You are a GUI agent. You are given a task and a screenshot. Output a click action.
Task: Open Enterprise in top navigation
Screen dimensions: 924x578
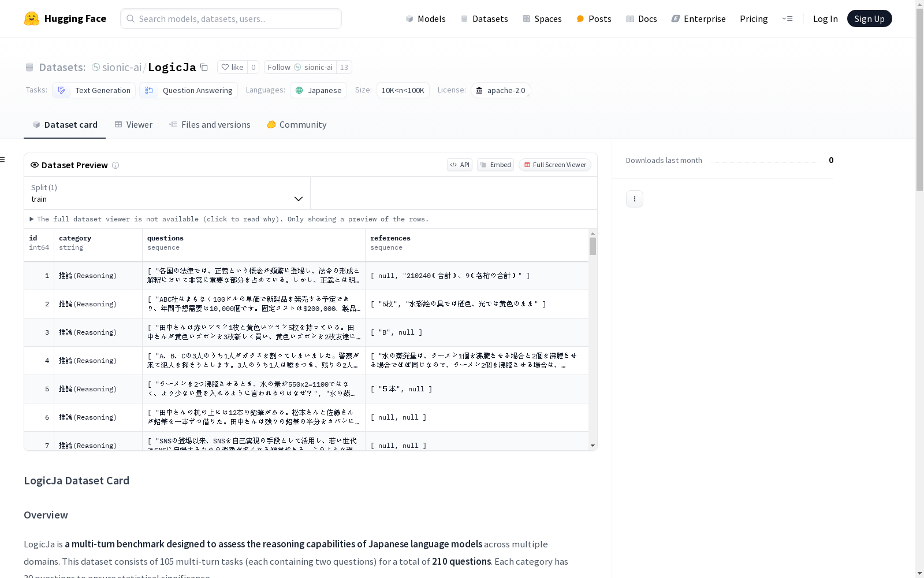[x=698, y=18]
